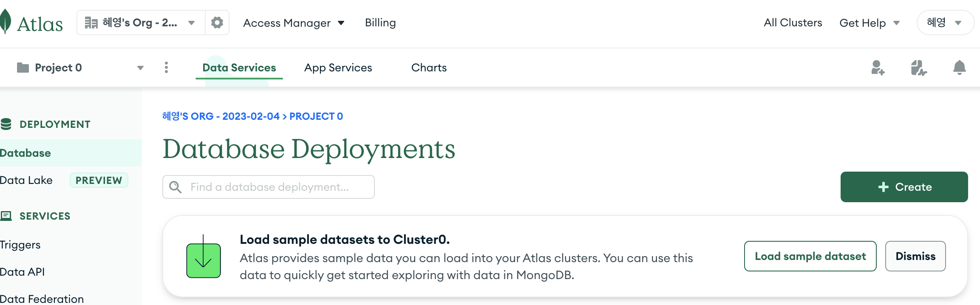The width and height of the screenshot is (980, 305).
Task: Open Triggers under Services
Action: tap(20, 245)
